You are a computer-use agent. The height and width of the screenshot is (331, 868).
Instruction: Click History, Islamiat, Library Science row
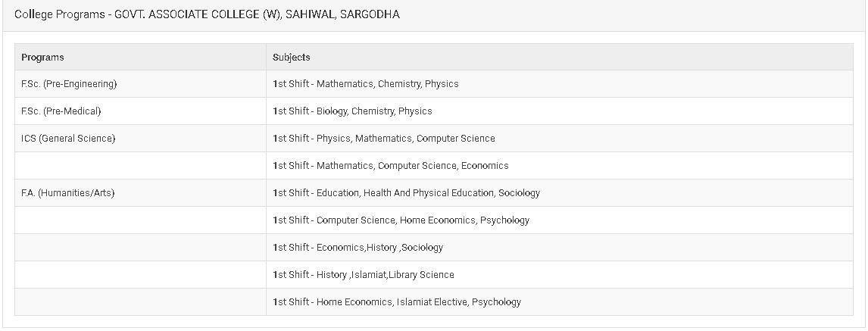pos(364,275)
